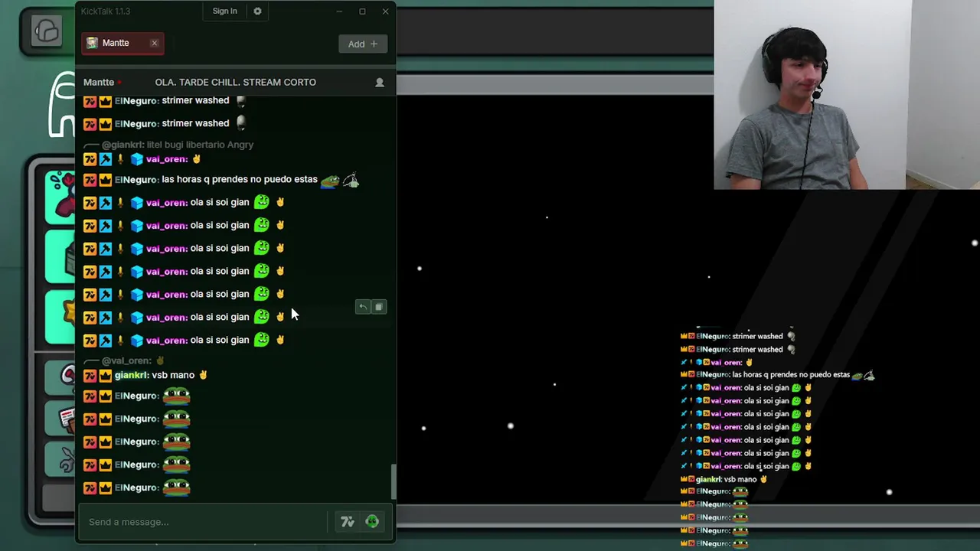The image size is (980, 551).
Task: Click the pin icon beside the reply arrow
Action: pos(378,307)
